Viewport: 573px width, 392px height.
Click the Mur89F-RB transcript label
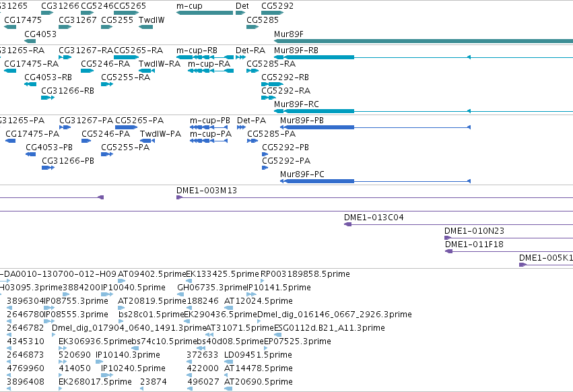point(296,50)
